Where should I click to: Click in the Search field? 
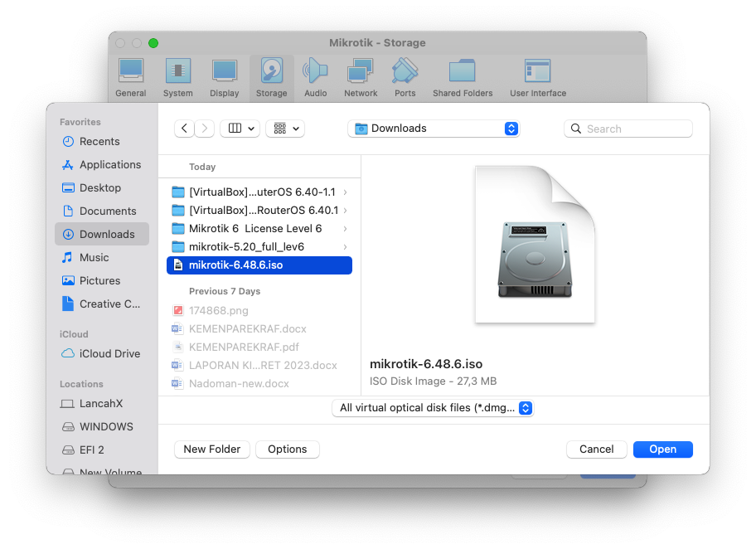tap(636, 129)
